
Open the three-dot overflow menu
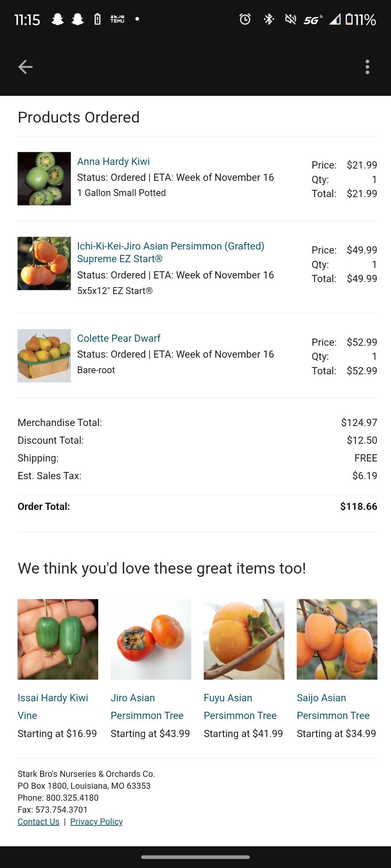(x=367, y=67)
